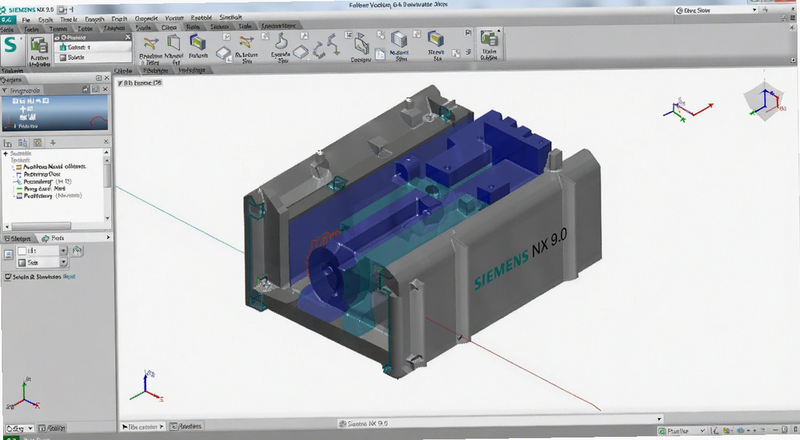Open the second menu bar item after the green tab
This screenshot has height=440, width=800.
pyautogui.click(x=45, y=20)
